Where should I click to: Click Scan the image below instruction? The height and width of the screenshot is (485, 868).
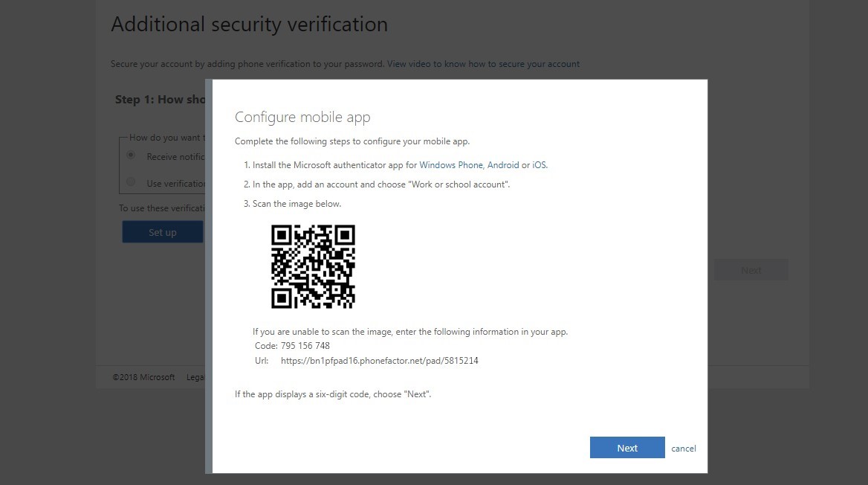tap(293, 203)
